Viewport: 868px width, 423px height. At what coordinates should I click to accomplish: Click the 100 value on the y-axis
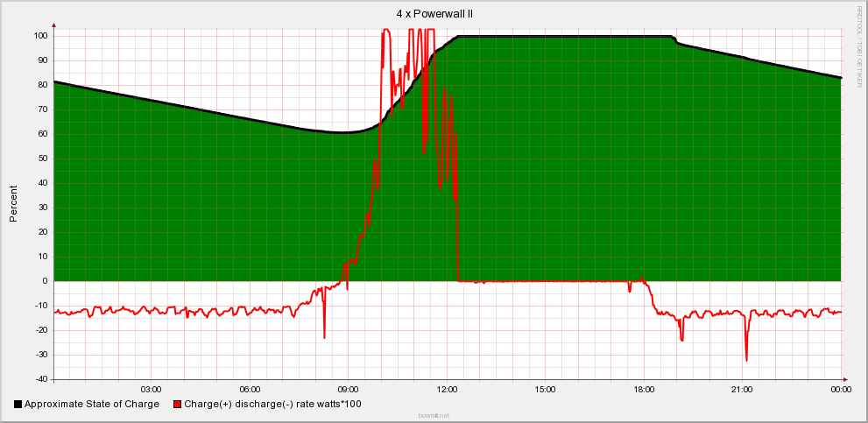(x=40, y=36)
